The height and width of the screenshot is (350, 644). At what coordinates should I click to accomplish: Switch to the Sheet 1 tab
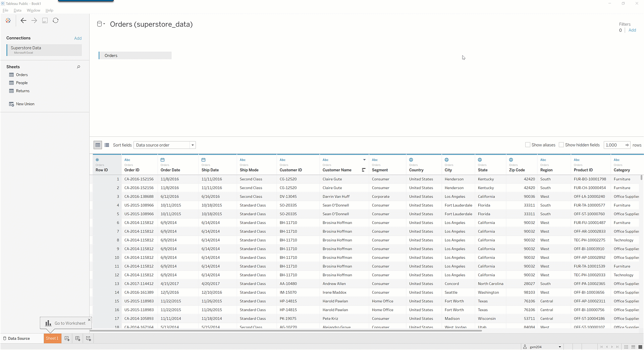[x=52, y=339]
